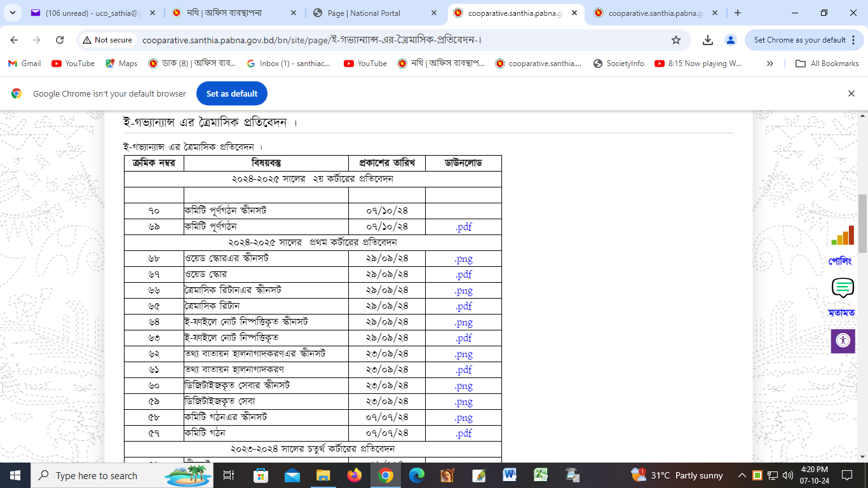
Task: Open the polling bar chart widget
Action: pos(843,236)
